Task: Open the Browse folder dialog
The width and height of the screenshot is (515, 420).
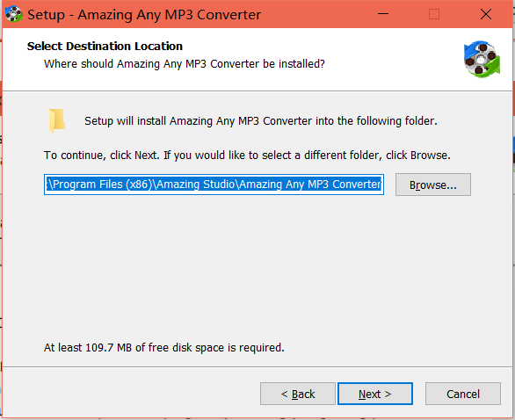Action: coord(433,185)
